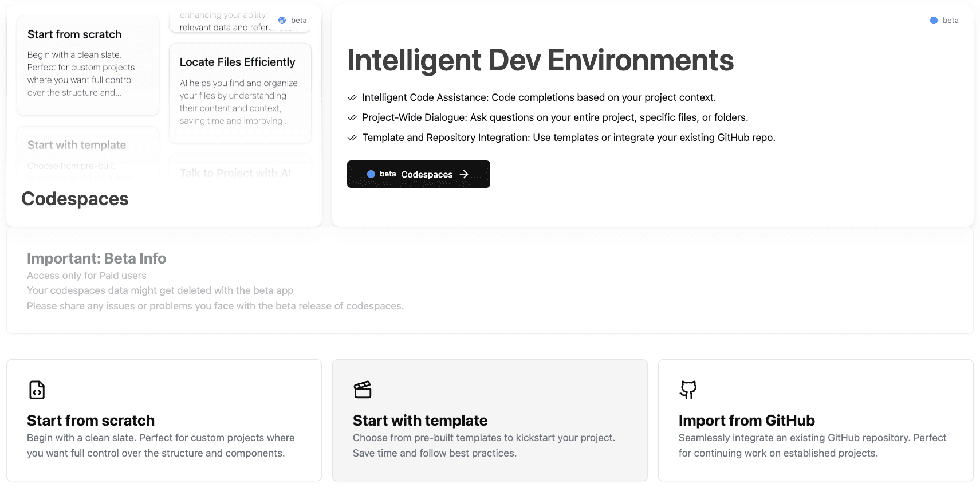This screenshot has height=487, width=980.
Task: Click the blue beta dot in the left preview card's corner
Action: coord(282,20)
